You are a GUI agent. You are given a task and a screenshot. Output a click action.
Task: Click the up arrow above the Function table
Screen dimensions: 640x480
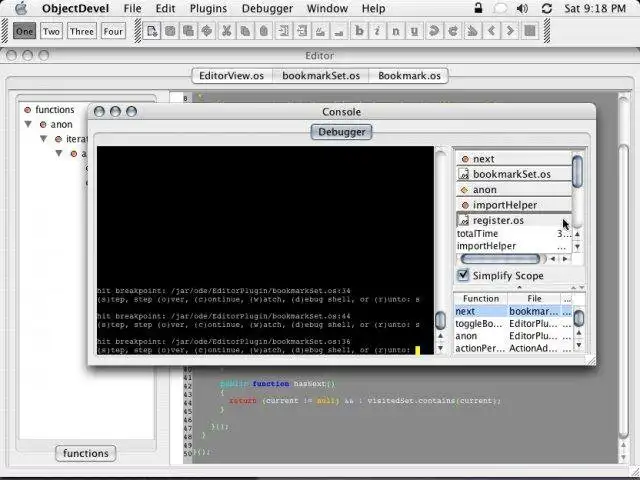519,287
